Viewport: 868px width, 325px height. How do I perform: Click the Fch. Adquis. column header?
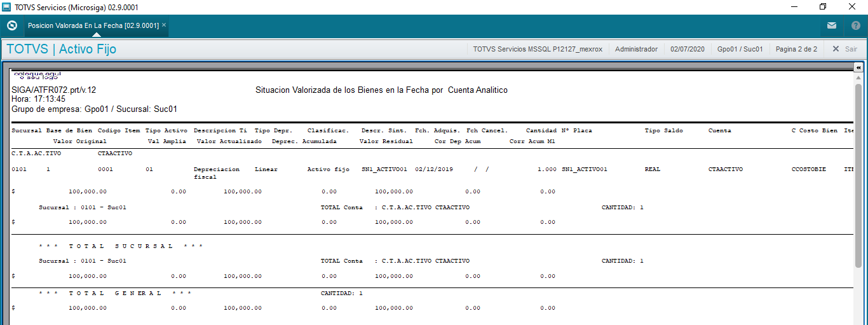click(438, 130)
